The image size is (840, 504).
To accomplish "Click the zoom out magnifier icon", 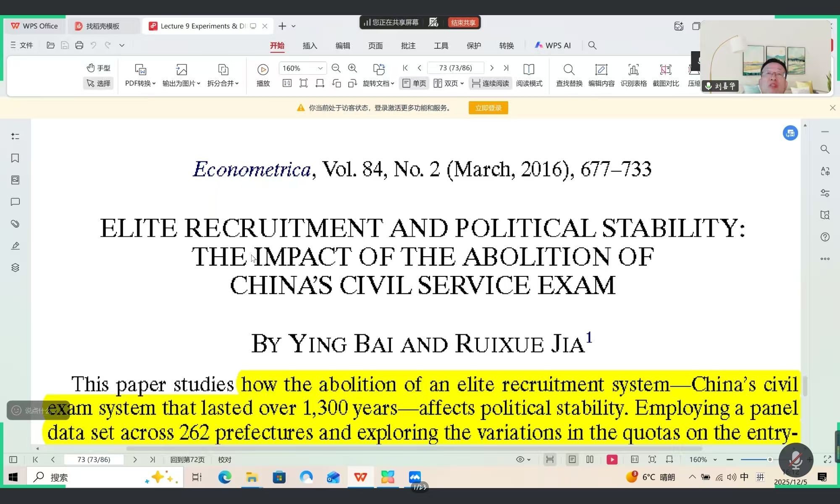I will 336,68.
